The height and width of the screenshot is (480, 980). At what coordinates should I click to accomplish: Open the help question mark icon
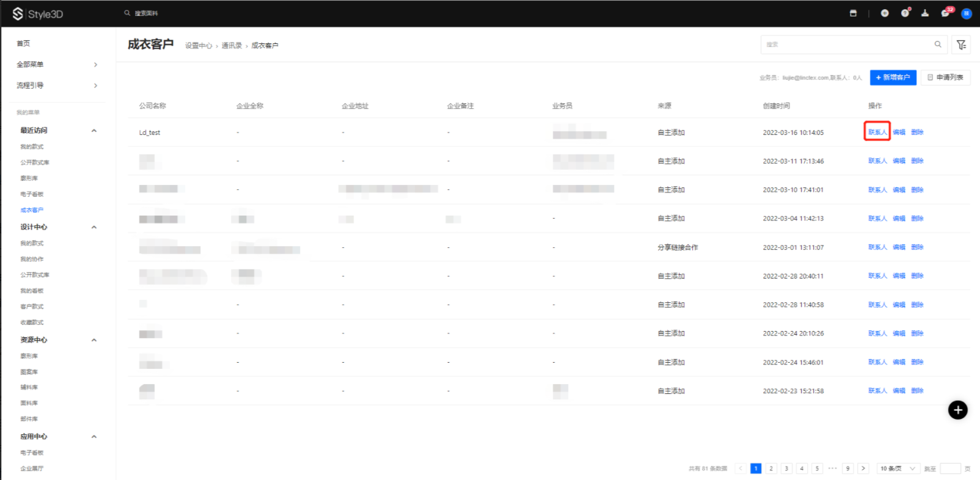point(905,13)
